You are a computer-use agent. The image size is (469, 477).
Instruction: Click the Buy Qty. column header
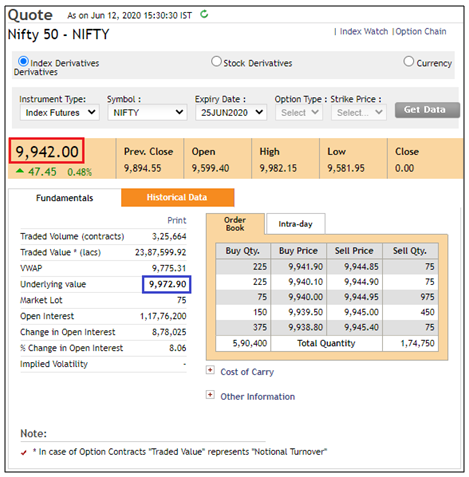243,251
